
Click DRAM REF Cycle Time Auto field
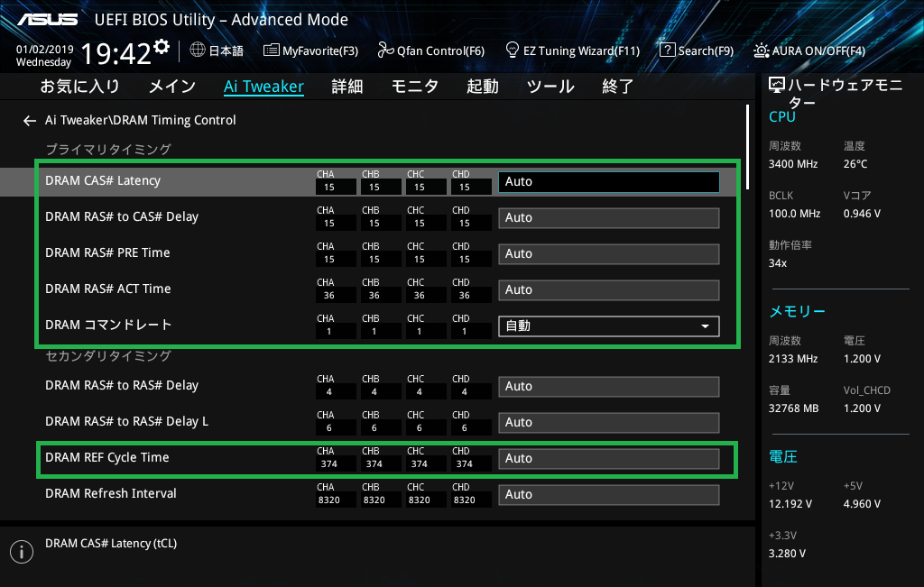pyautogui.click(x=609, y=459)
